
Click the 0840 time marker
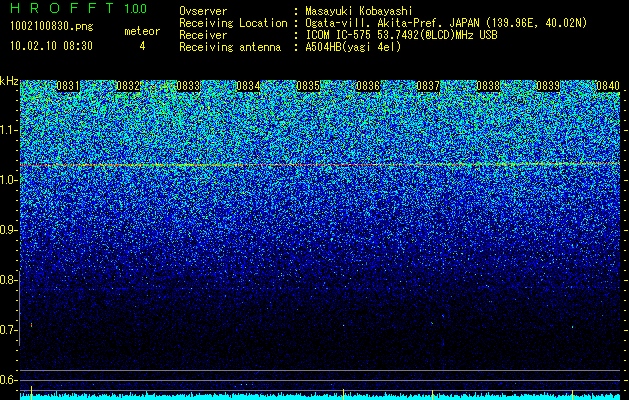608,86
